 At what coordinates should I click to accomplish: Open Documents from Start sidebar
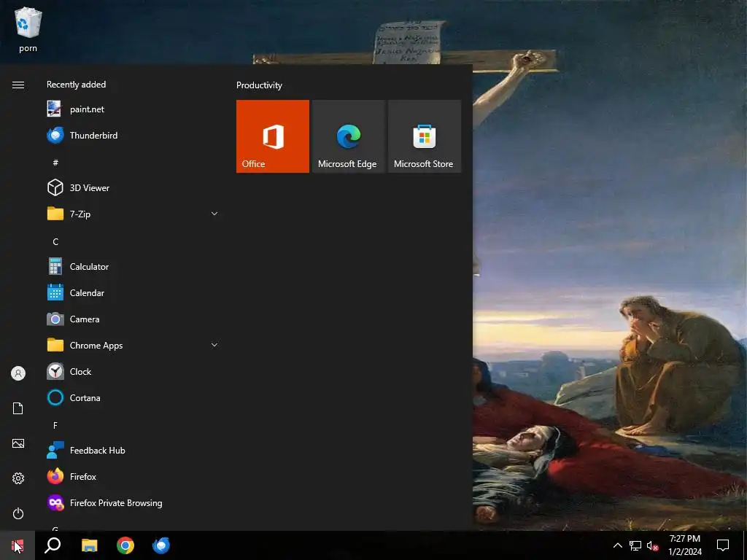18,408
